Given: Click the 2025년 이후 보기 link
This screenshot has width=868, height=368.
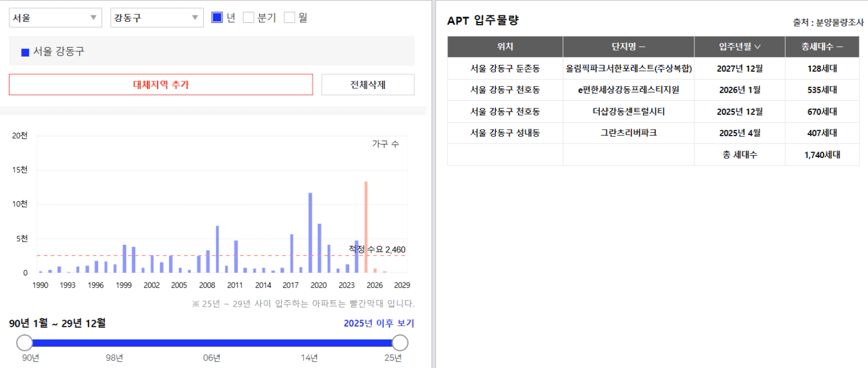Looking at the screenshot, I should [x=379, y=323].
